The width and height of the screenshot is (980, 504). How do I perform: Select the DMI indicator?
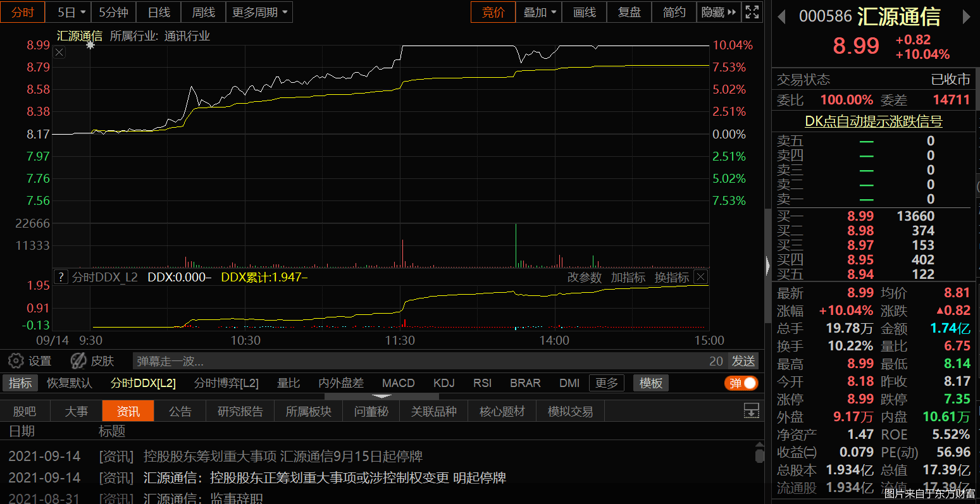tap(569, 383)
